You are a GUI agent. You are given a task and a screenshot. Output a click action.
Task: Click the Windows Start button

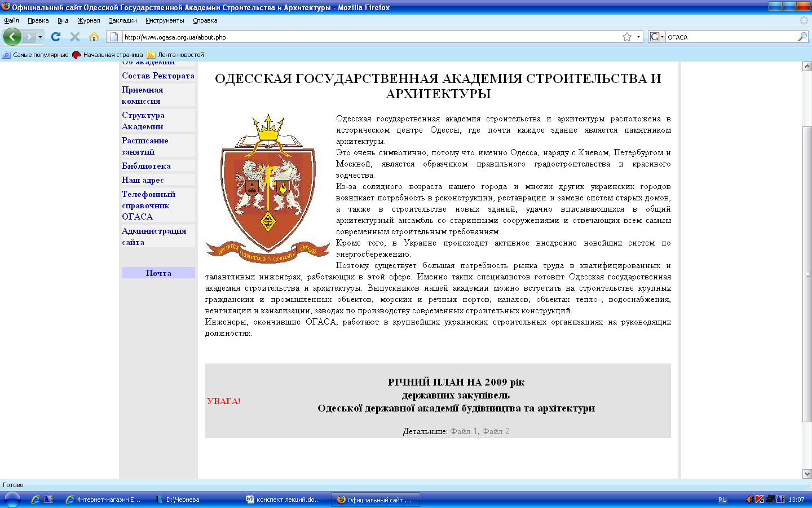12,500
